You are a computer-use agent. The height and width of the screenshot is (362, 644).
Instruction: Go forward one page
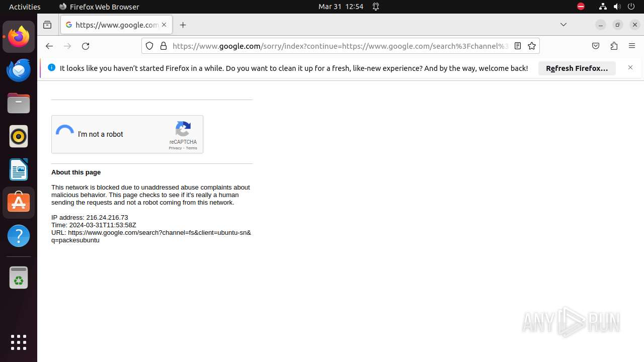point(67,46)
